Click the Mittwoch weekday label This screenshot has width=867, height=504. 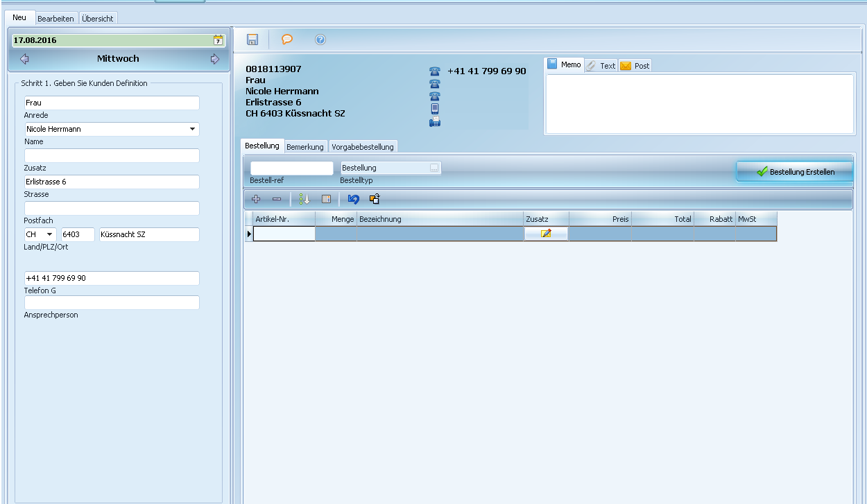[118, 59]
